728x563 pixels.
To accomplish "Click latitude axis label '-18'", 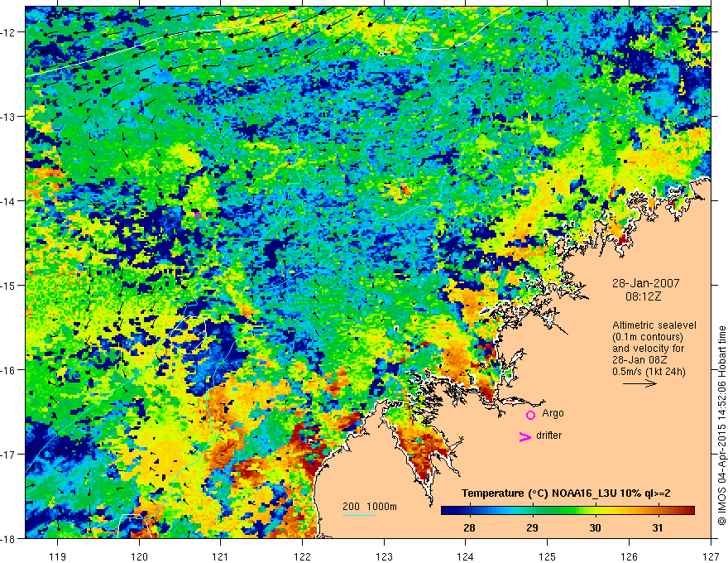I will [x=9, y=538].
